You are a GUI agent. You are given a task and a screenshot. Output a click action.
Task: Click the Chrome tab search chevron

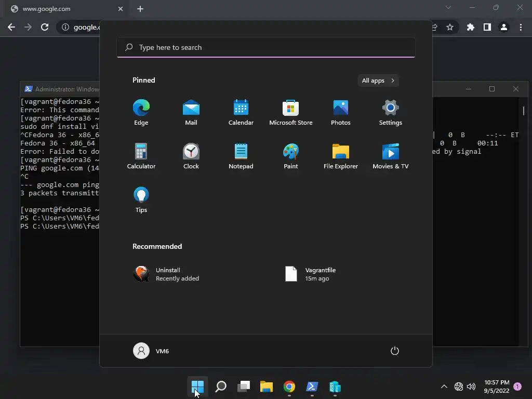tap(448, 7)
